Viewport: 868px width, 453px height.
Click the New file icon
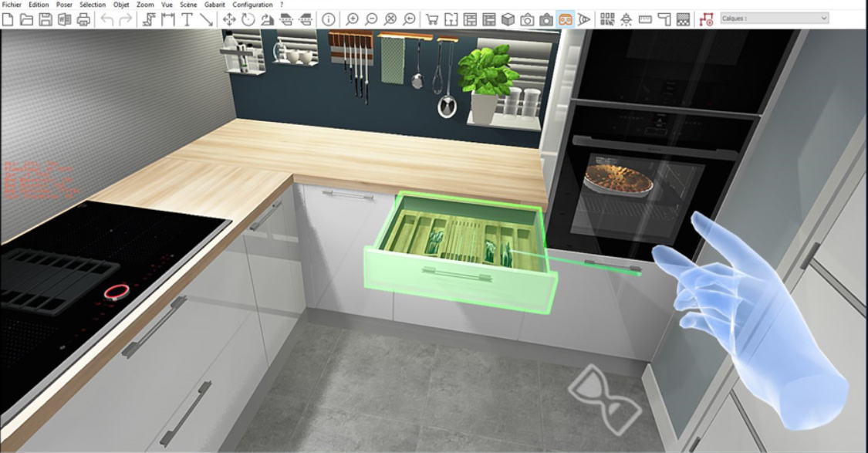pos(8,19)
